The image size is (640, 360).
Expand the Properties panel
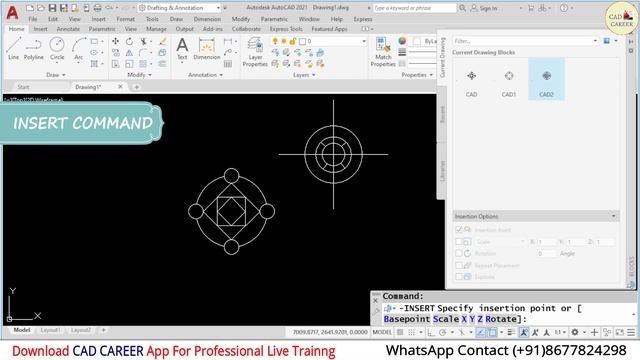pos(417,75)
